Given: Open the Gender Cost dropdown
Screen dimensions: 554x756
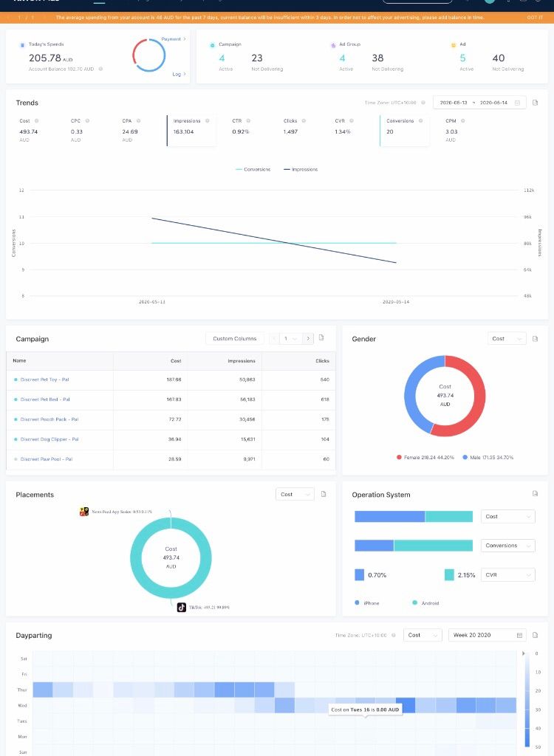Looking at the screenshot, I should [507, 339].
